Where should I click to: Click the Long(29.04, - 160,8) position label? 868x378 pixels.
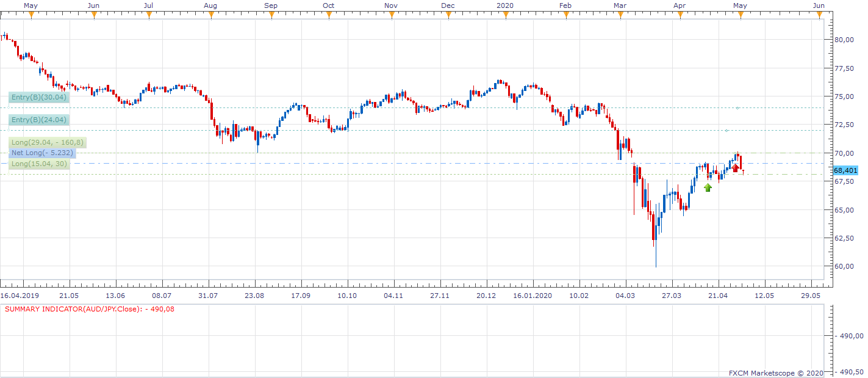click(x=48, y=142)
